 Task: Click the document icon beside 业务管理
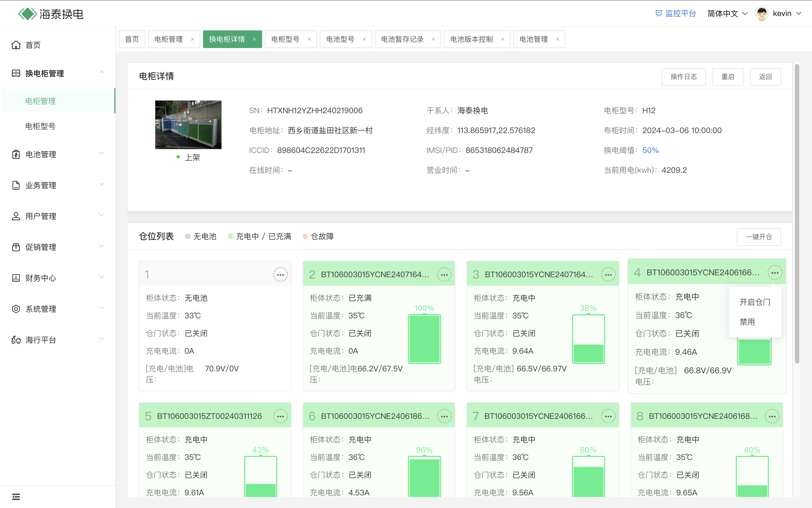pos(16,185)
